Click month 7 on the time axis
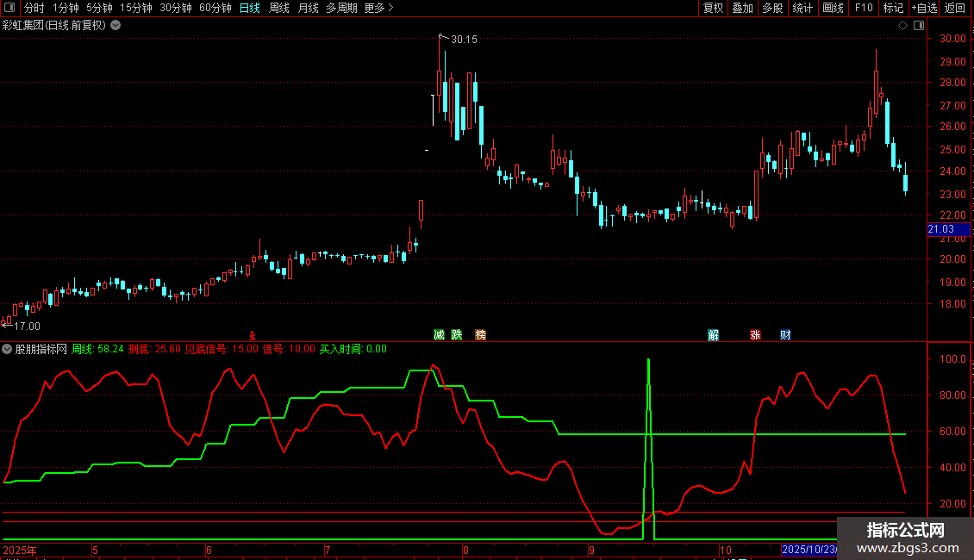Image resolution: width=974 pixels, height=560 pixels. tap(328, 550)
